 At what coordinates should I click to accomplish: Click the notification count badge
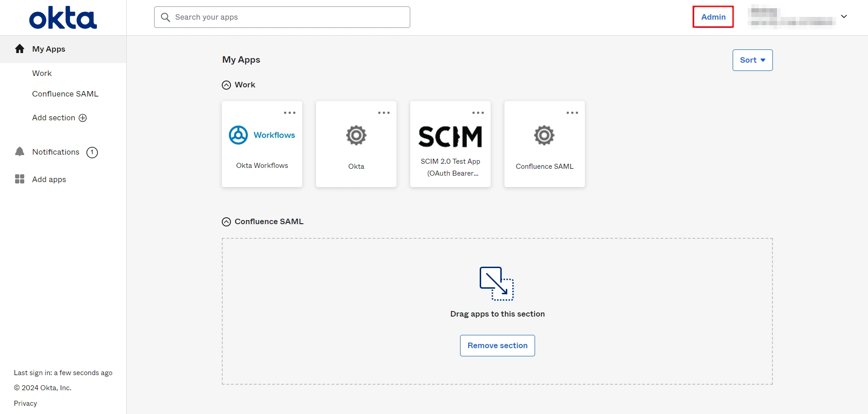pyautogui.click(x=92, y=152)
